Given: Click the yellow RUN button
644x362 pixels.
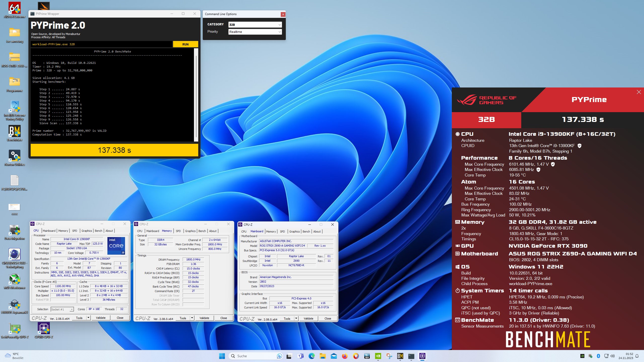Looking at the screenshot, I should point(185,44).
